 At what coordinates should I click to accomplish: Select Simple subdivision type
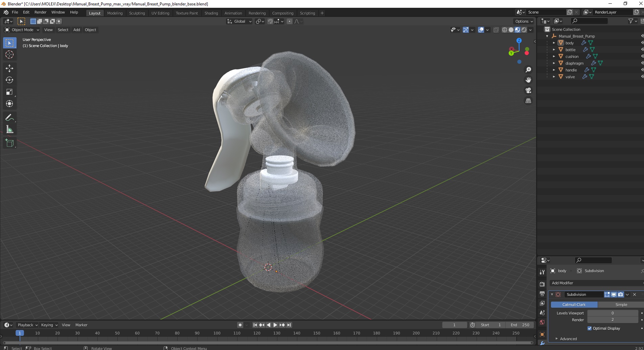[621, 305]
